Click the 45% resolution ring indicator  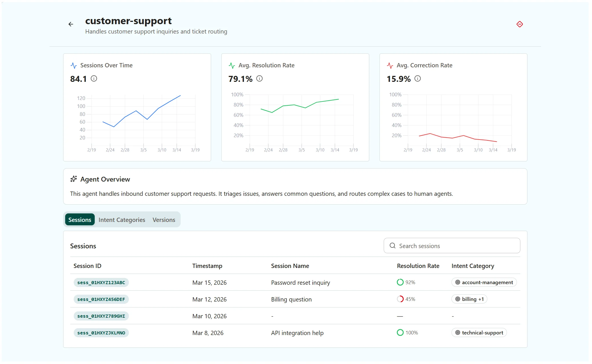(400, 299)
